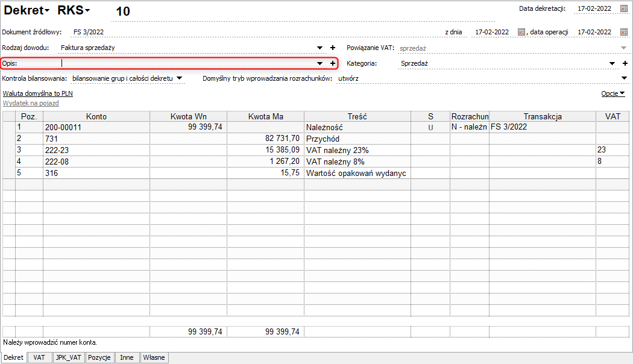Click Treść cell Należność

tap(357, 128)
